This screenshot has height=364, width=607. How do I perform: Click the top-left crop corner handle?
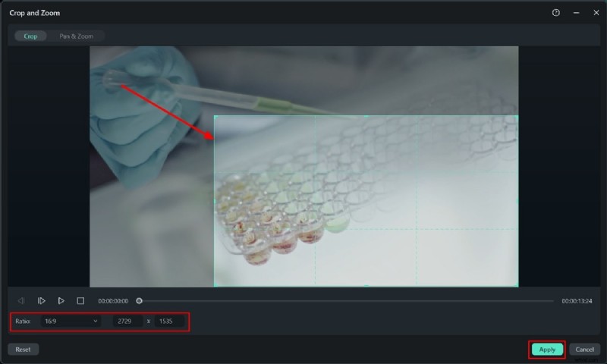[x=215, y=116]
